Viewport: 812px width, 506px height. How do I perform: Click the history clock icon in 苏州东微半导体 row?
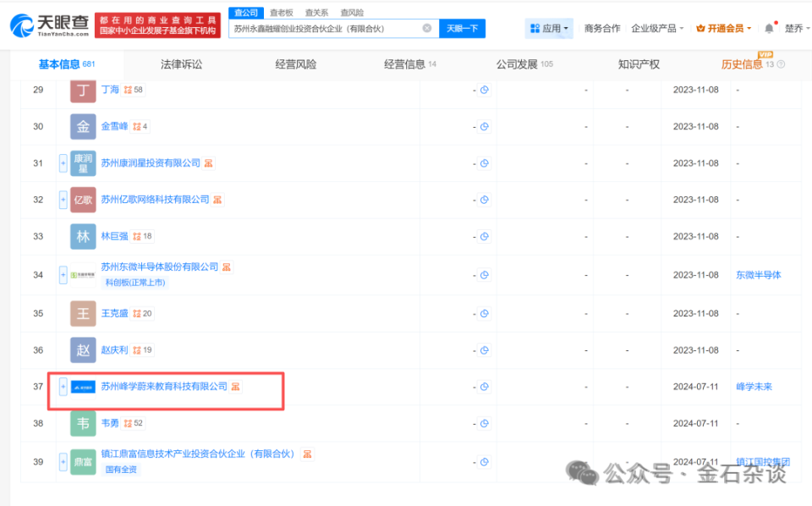pyautogui.click(x=484, y=275)
